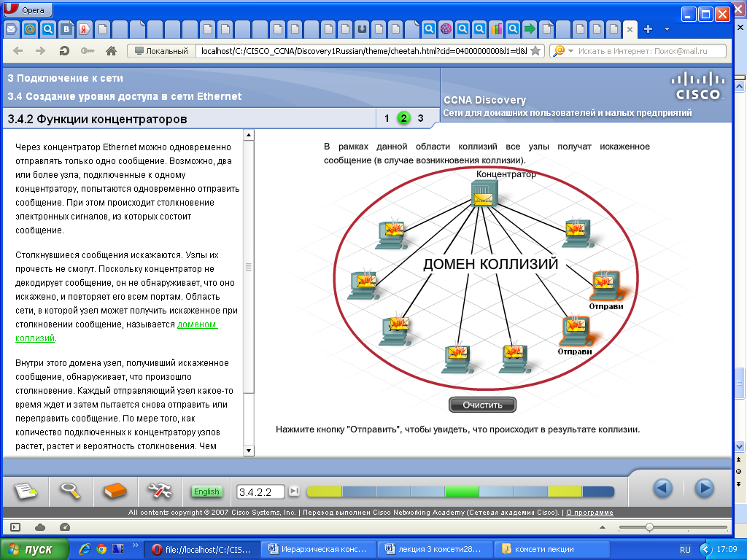Toggle the Opera Turbo speedometer icon

coord(65,527)
